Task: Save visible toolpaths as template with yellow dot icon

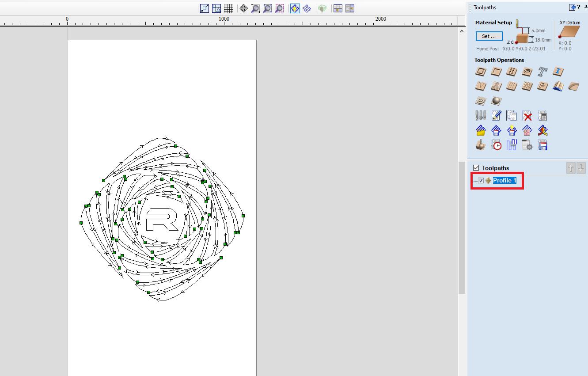Action: coord(512,130)
